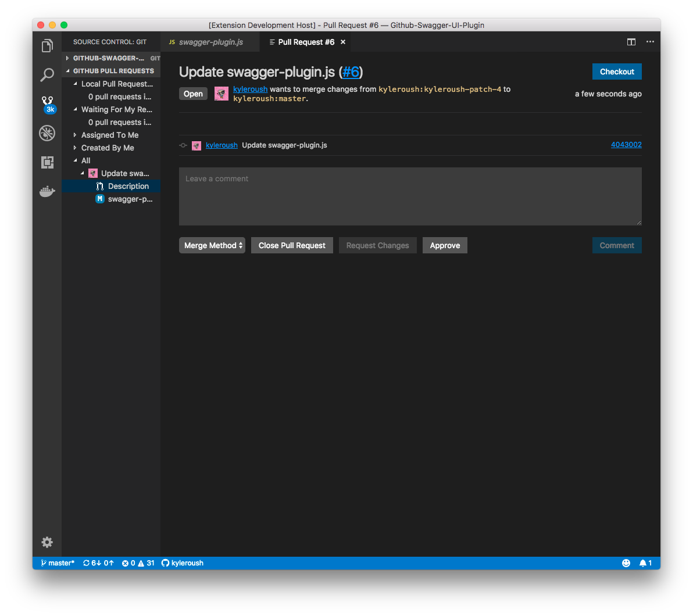Image resolution: width=693 pixels, height=616 pixels.
Task: Click the smiley feedback icon in status bar
Action: point(626,563)
